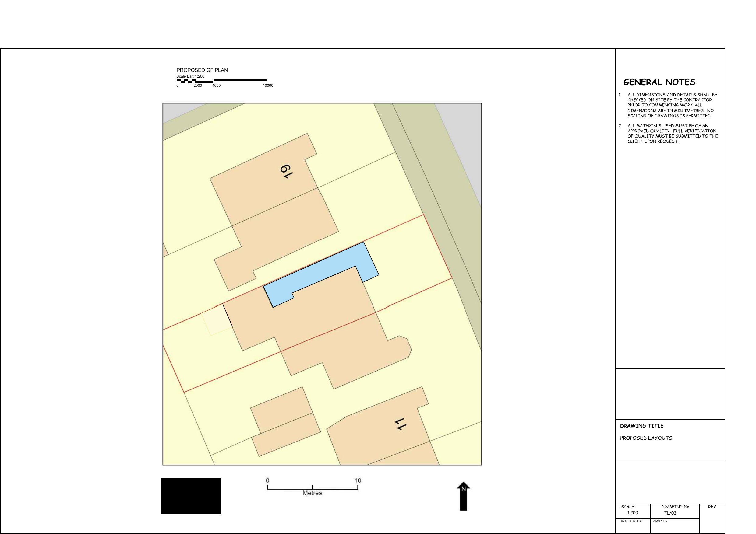Click the Metres scale bar
The width and height of the screenshot is (756, 534).
click(312, 489)
